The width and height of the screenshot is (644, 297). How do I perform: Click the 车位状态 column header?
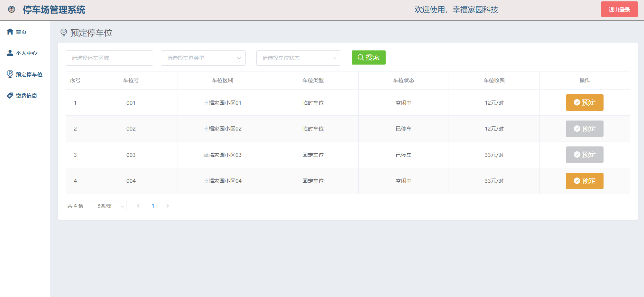[x=404, y=80]
